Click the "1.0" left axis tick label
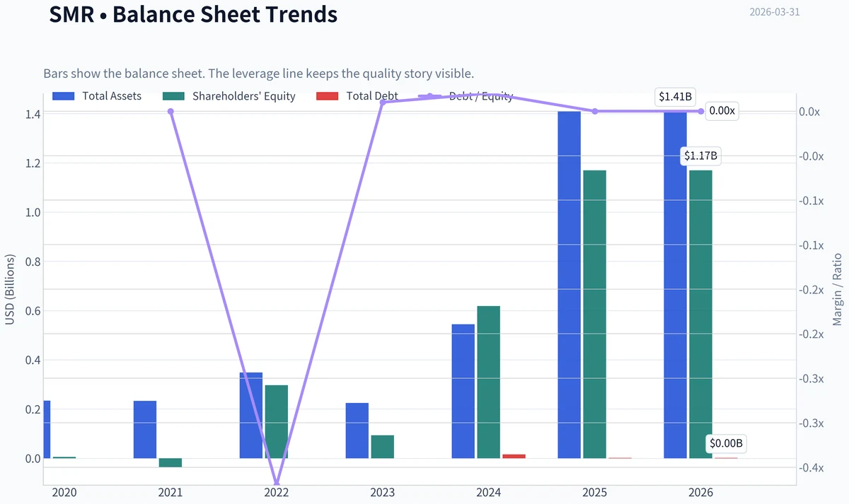849x504 pixels. [31, 213]
